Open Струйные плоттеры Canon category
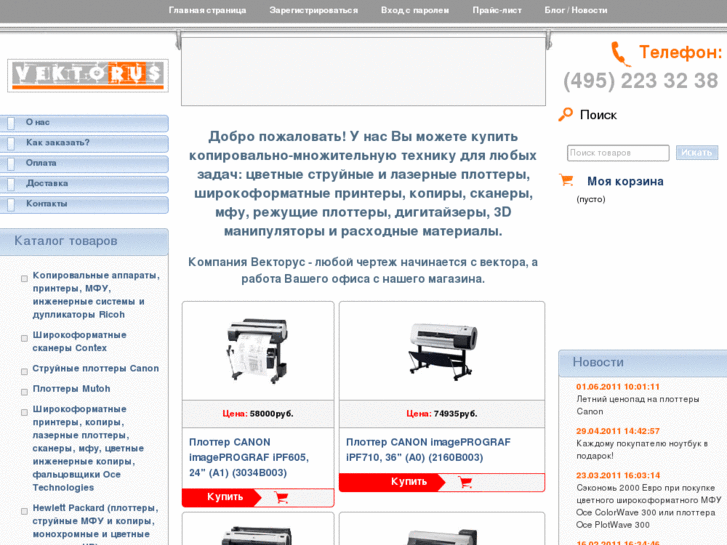Screen dimensions: 727x545 pos(96,368)
